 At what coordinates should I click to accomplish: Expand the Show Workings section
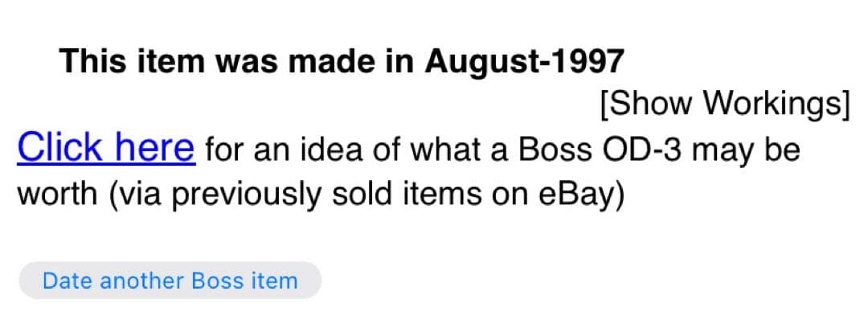(724, 104)
